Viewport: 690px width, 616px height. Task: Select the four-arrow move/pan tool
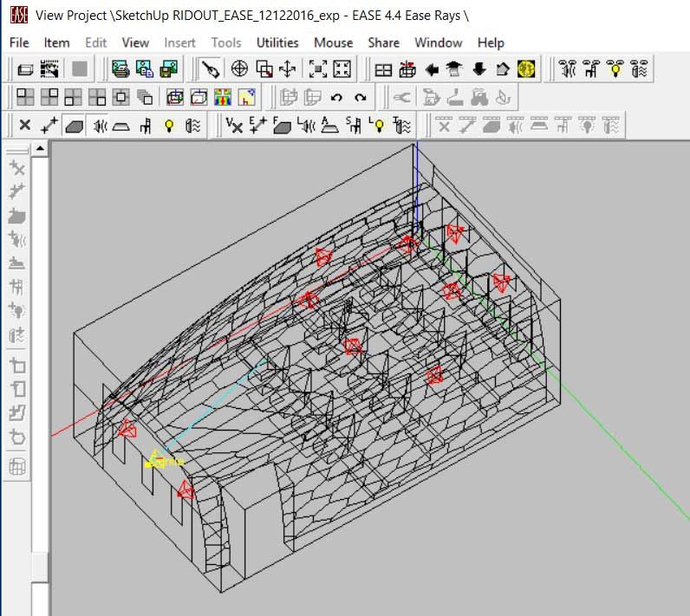point(287,69)
